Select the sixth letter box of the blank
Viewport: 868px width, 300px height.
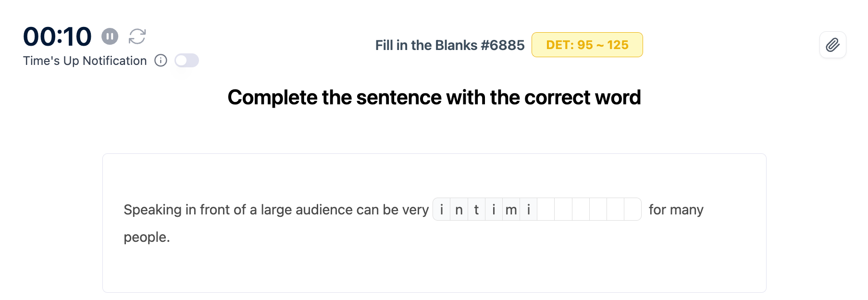[529, 210]
